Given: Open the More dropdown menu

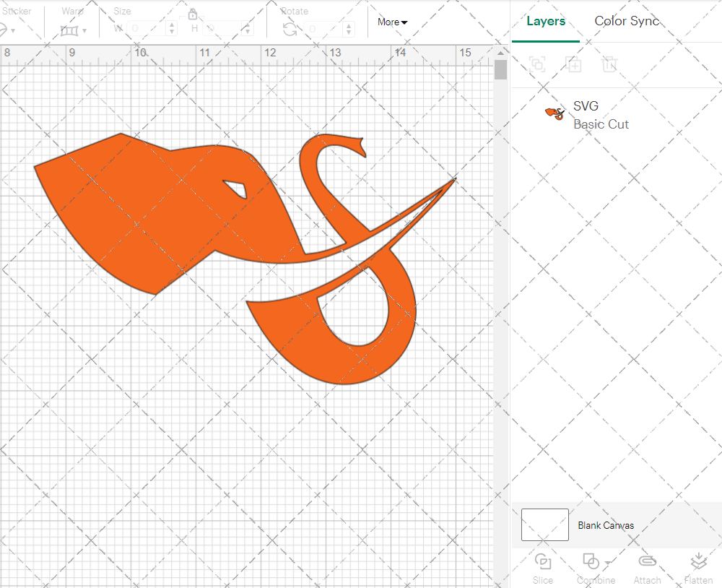Looking at the screenshot, I should point(392,22).
